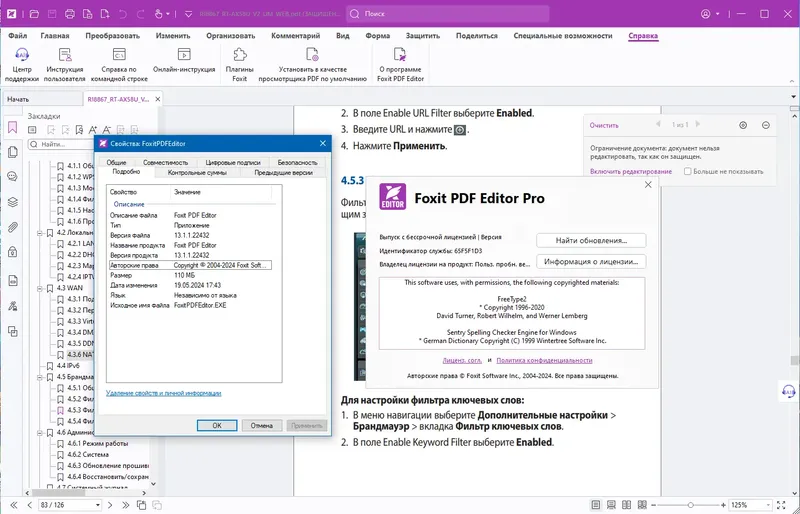Enter full screen mode from status bar

point(781,505)
